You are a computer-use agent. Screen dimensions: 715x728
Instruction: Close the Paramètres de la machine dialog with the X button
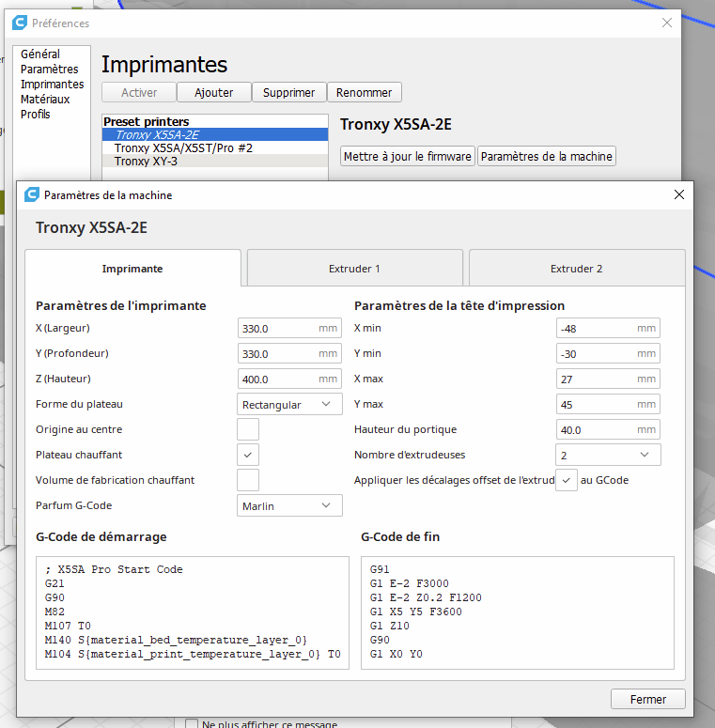[678, 194]
